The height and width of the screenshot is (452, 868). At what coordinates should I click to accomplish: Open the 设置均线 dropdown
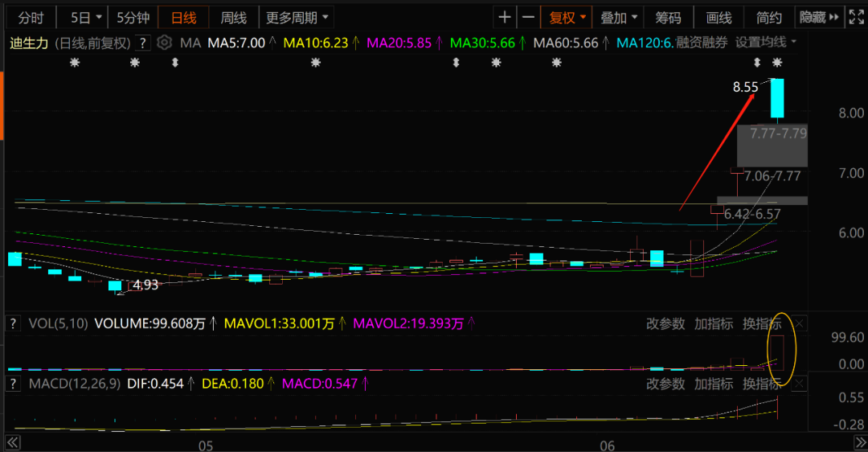766,43
